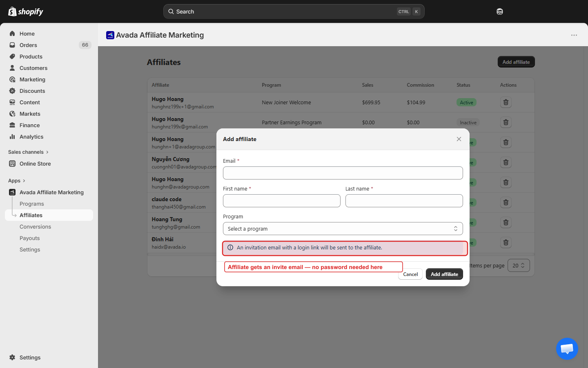The width and height of the screenshot is (588, 368).
Task: Click the Settings gear icon
Action: pyautogui.click(x=12, y=357)
